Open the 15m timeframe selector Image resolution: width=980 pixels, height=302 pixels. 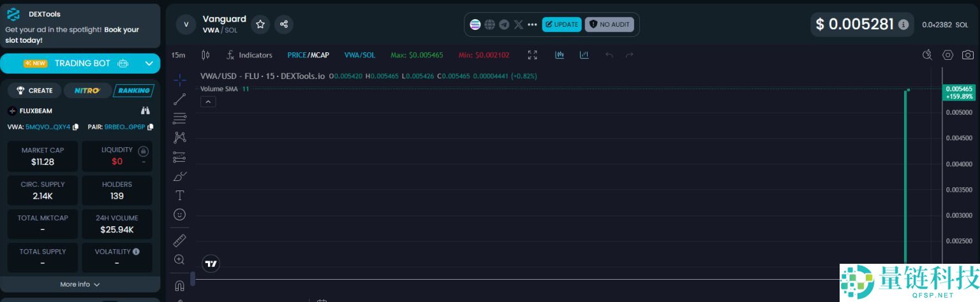178,55
